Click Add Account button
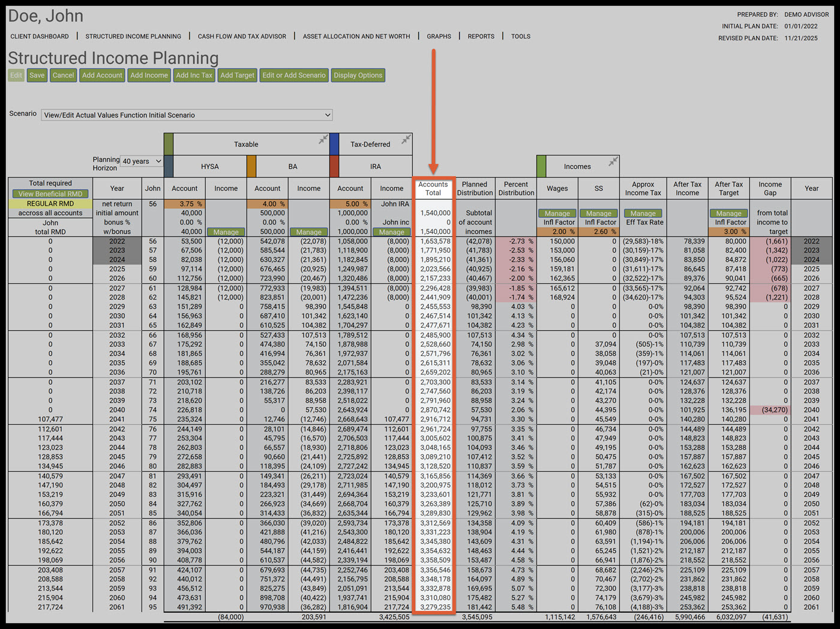The image size is (840, 629). 102,75
